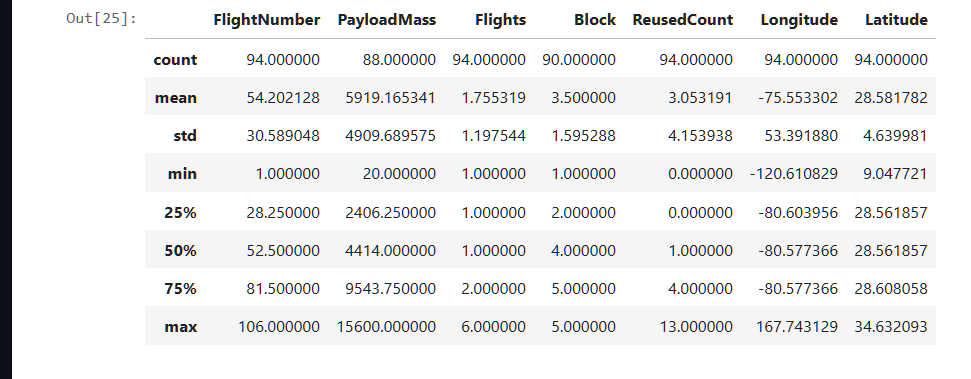The height and width of the screenshot is (379, 971).
Task: Select Longitude max 167.743129
Action: click(797, 327)
